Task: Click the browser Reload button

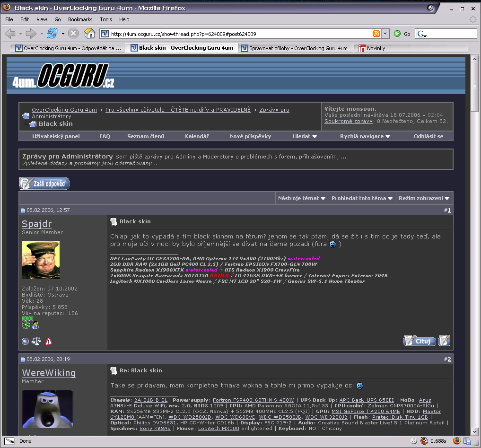Action: [52, 34]
